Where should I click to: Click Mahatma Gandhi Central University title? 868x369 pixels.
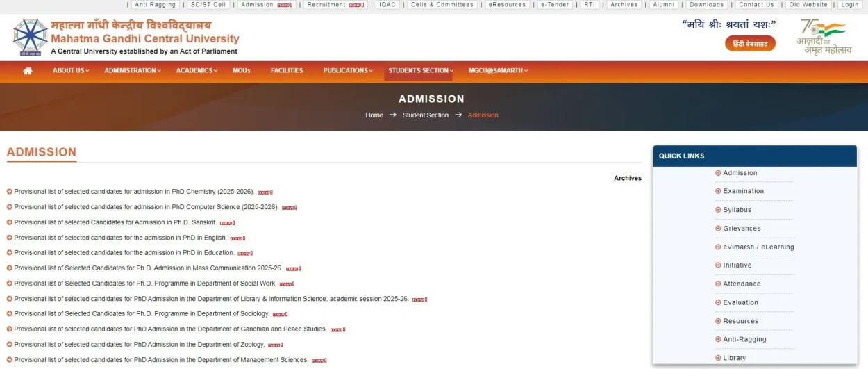pyautogui.click(x=145, y=39)
